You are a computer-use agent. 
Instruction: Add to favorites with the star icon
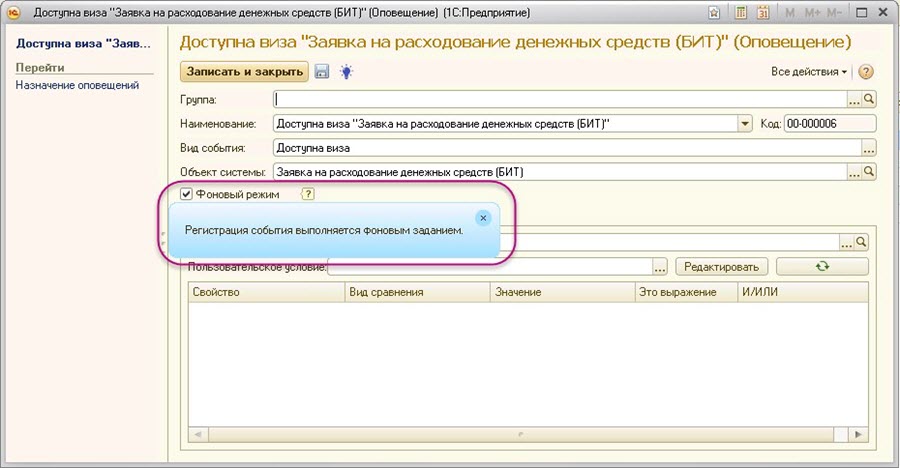(717, 13)
